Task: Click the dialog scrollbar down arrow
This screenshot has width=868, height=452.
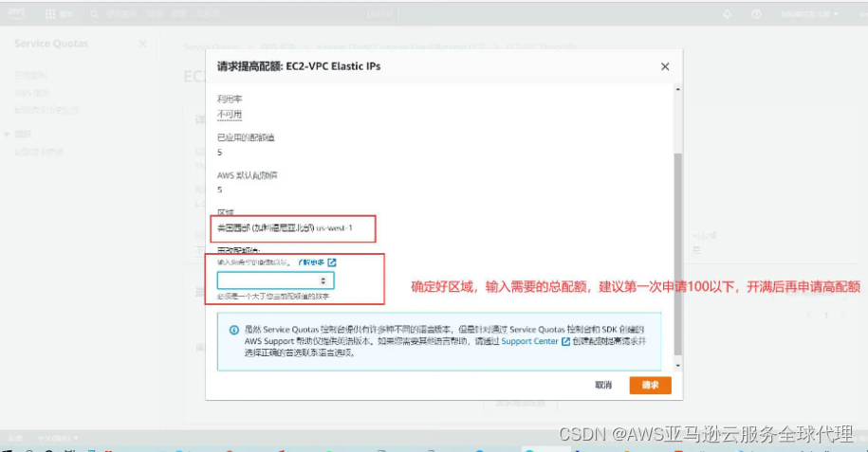Action: click(x=677, y=366)
